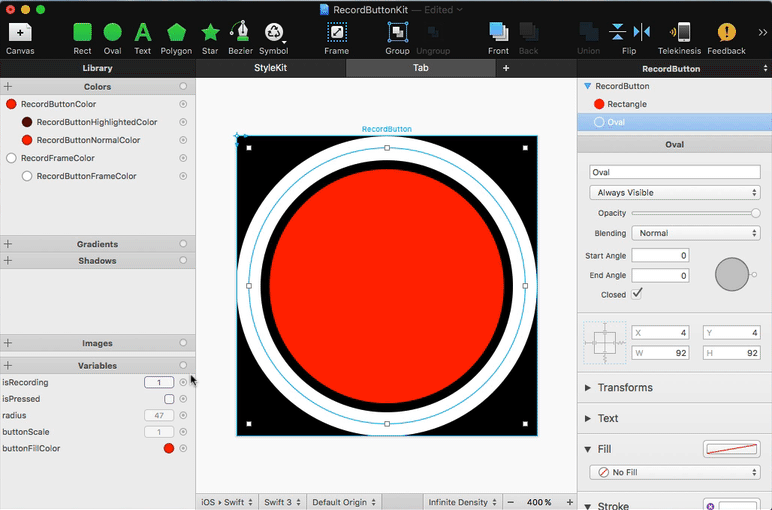Viewport: 772px width, 510px height.
Task: Collapse the Fill section
Action: (588, 449)
